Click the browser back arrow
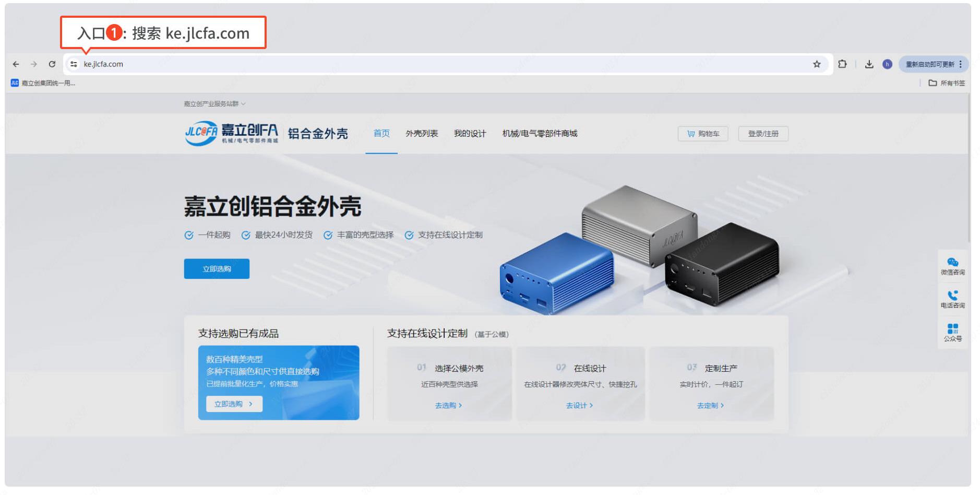Image resolution: width=980 pixels, height=495 pixels. (x=16, y=64)
